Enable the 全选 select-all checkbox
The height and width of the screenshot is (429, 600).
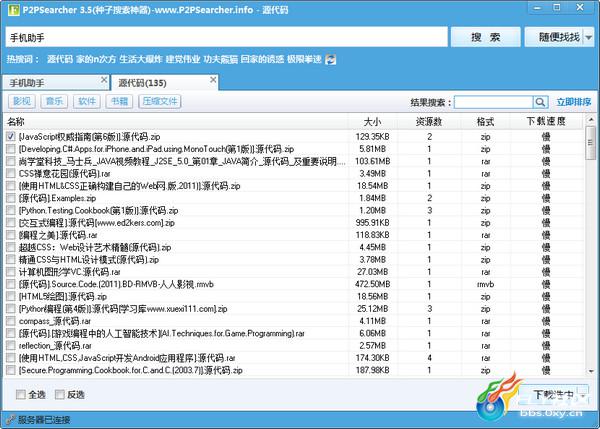[x=21, y=395]
